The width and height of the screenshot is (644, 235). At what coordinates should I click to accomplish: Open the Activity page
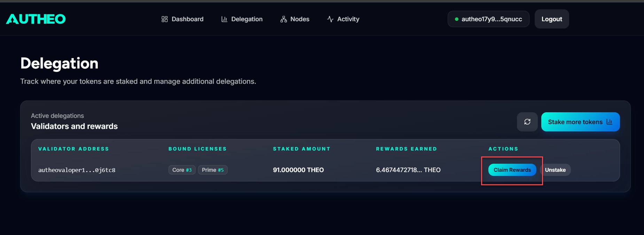coord(343,19)
